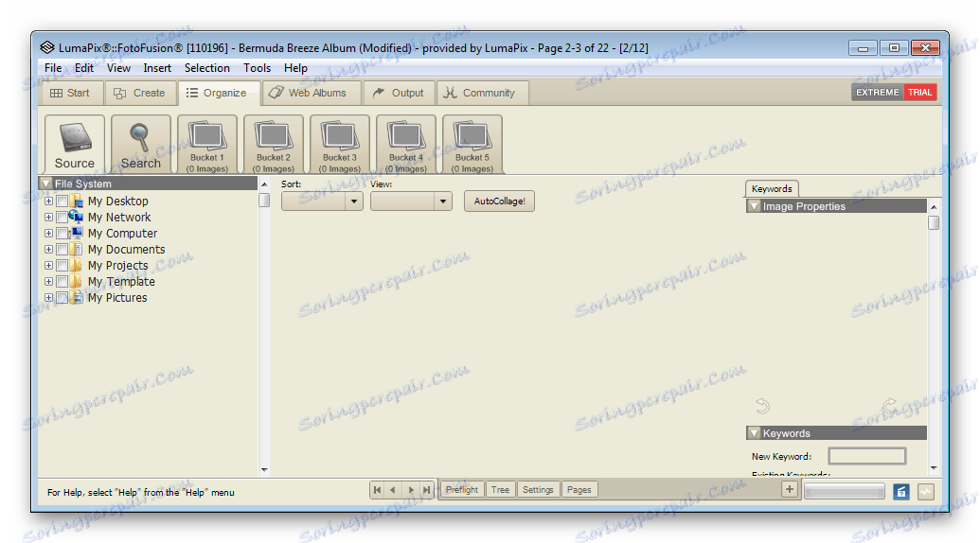Open the Sort dropdown
The image size is (980, 543).
[322, 201]
